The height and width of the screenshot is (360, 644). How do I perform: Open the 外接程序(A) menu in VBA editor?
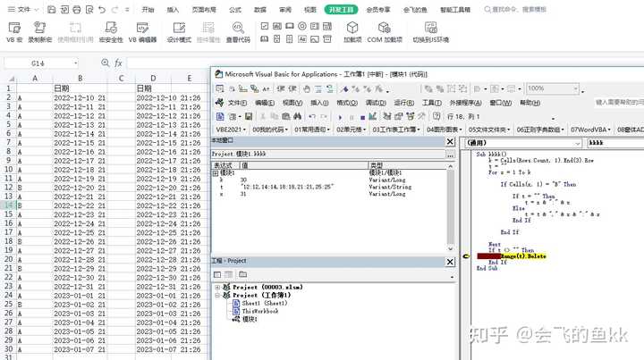[465, 103]
